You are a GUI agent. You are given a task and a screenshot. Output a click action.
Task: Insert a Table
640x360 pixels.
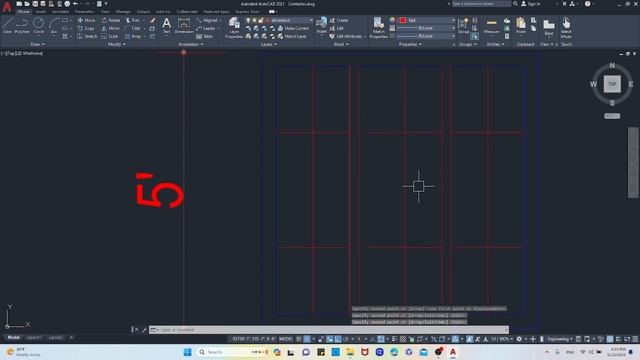[204, 36]
